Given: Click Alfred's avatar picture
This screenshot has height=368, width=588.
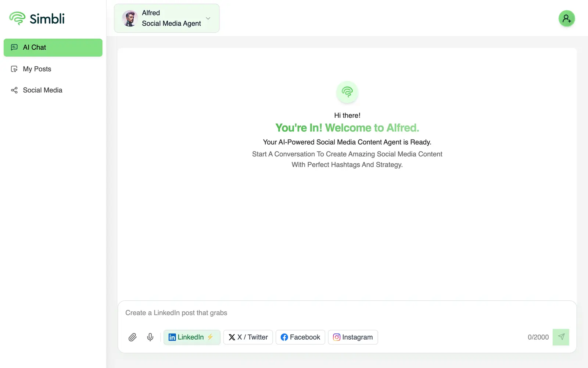Looking at the screenshot, I should 130,18.
